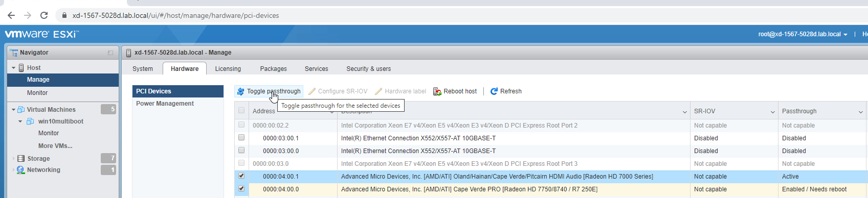868x198 pixels.
Task: Uncheck device 0000:04:00.1 checkbox
Action: click(x=241, y=176)
